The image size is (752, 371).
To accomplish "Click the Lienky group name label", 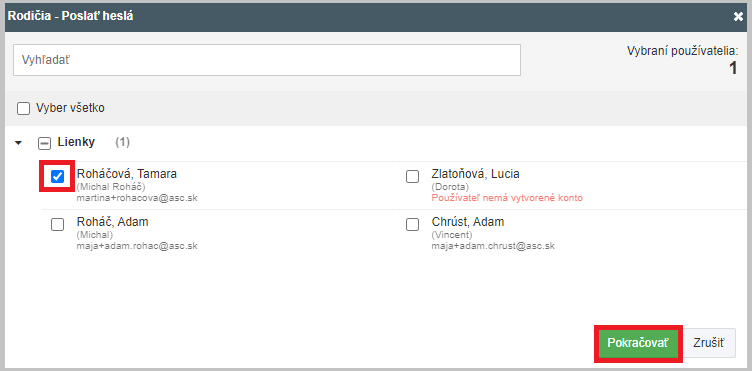I will (x=76, y=142).
